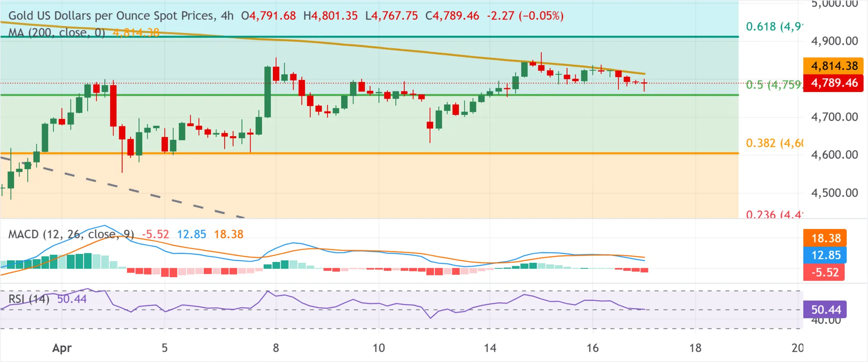The height and width of the screenshot is (362, 868).
Task: Click the Apr label on the date axis
Action: point(62,348)
